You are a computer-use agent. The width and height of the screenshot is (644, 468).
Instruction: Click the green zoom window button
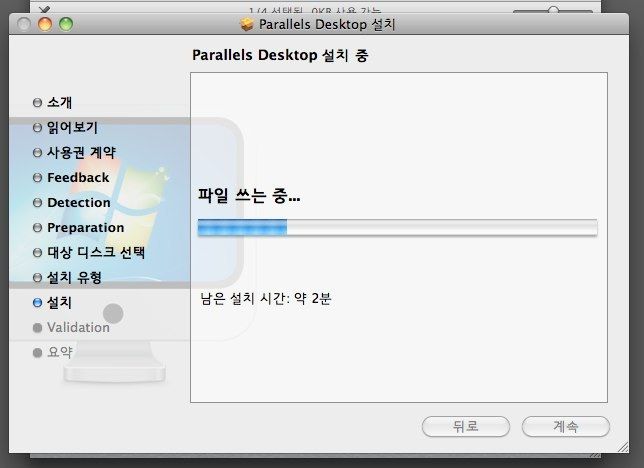click(x=66, y=24)
